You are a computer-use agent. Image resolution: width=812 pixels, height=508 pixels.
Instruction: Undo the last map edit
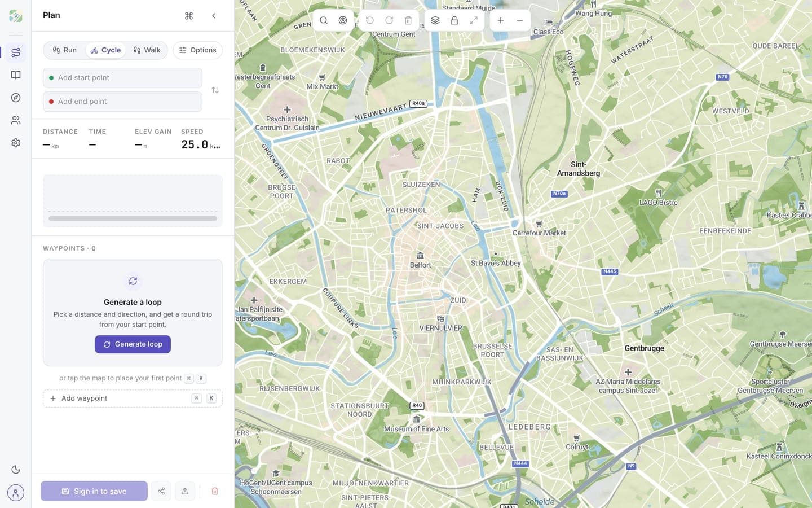[370, 20]
